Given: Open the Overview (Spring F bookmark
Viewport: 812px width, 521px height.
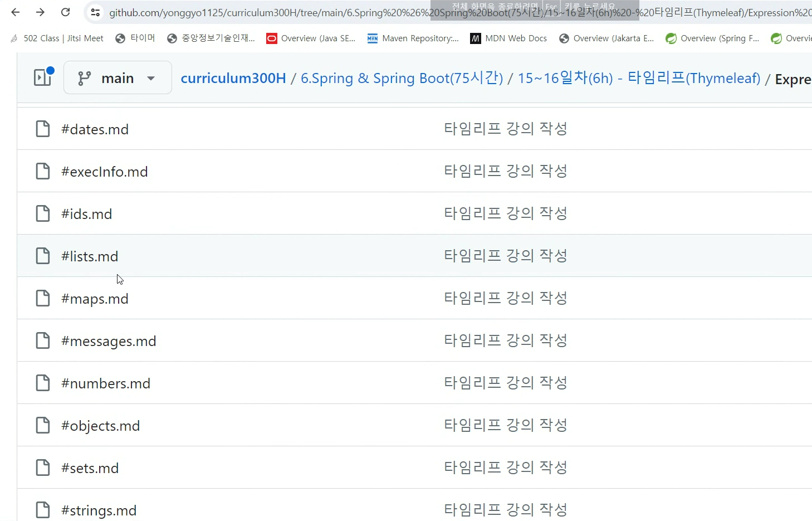Looking at the screenshot, I should coord(712,38).
